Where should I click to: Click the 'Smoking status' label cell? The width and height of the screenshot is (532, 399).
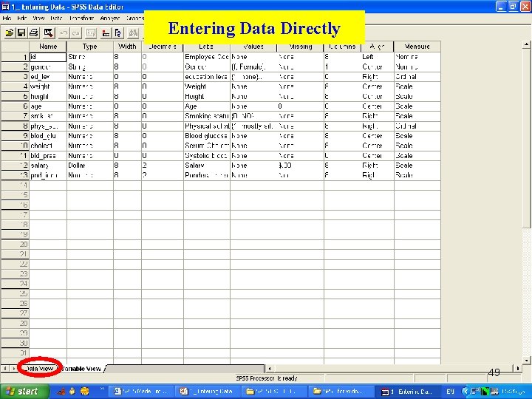pos(207,116)
